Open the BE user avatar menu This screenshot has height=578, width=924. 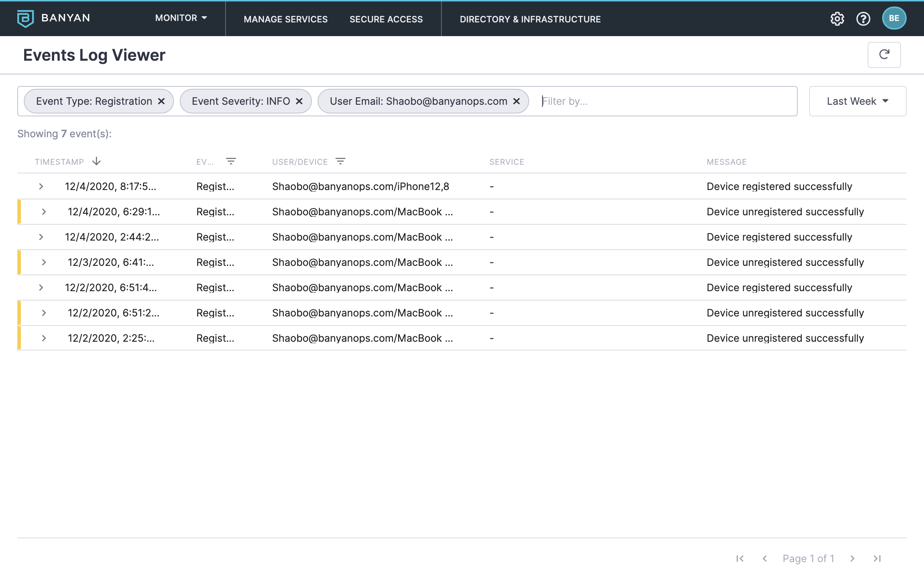[x=894, y=18]
